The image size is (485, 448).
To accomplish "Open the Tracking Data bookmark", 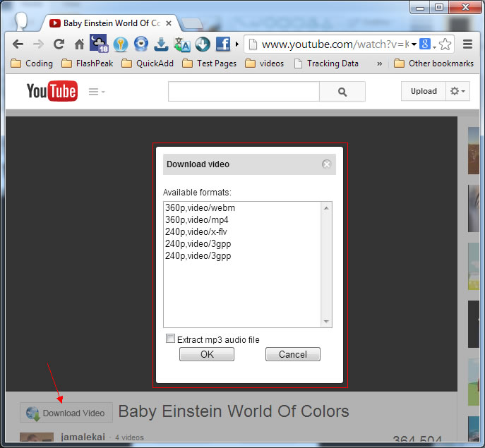I will 326,63.
